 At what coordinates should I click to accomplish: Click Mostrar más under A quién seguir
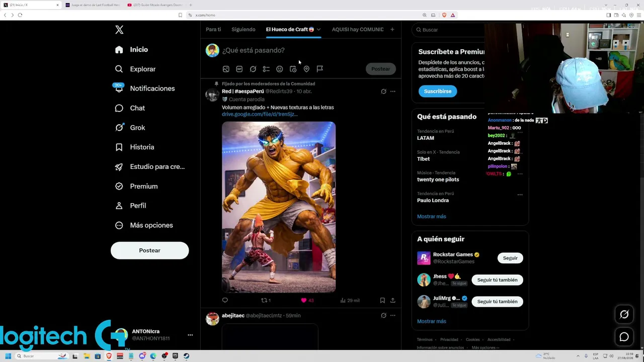pyautogui.click(x=431, y=322)
